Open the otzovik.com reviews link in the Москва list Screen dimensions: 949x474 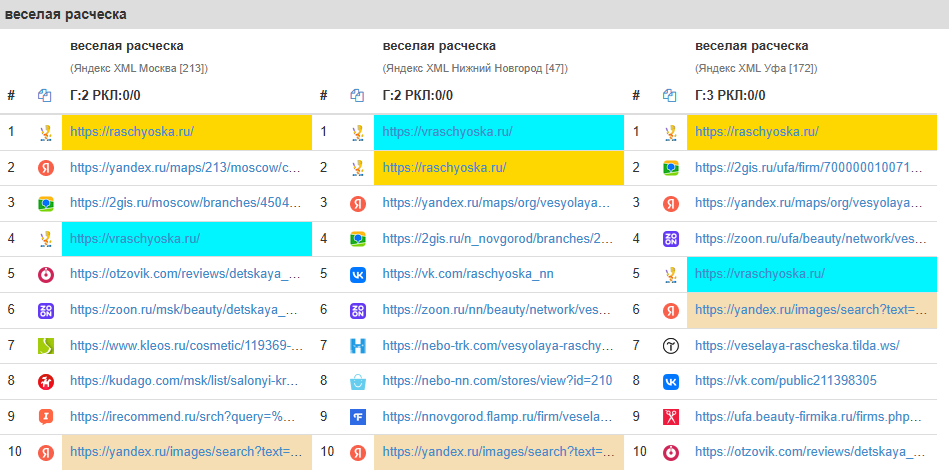point(185,275)
